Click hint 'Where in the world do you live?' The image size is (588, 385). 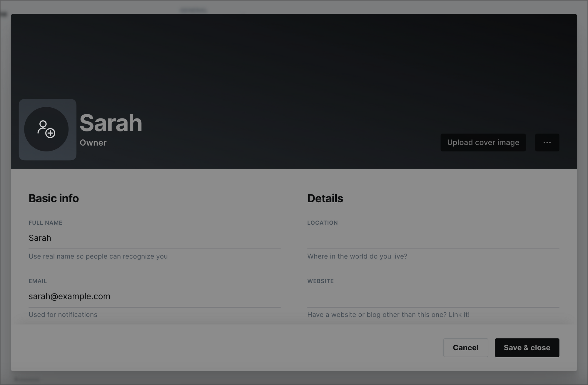tap(357, 256)
